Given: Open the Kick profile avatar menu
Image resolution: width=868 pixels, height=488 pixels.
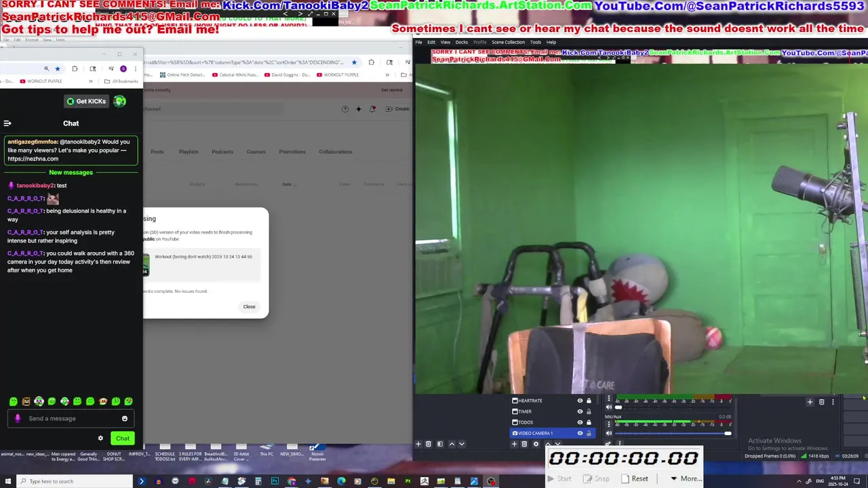Looking at the screenshot, I should coord(120,101).
